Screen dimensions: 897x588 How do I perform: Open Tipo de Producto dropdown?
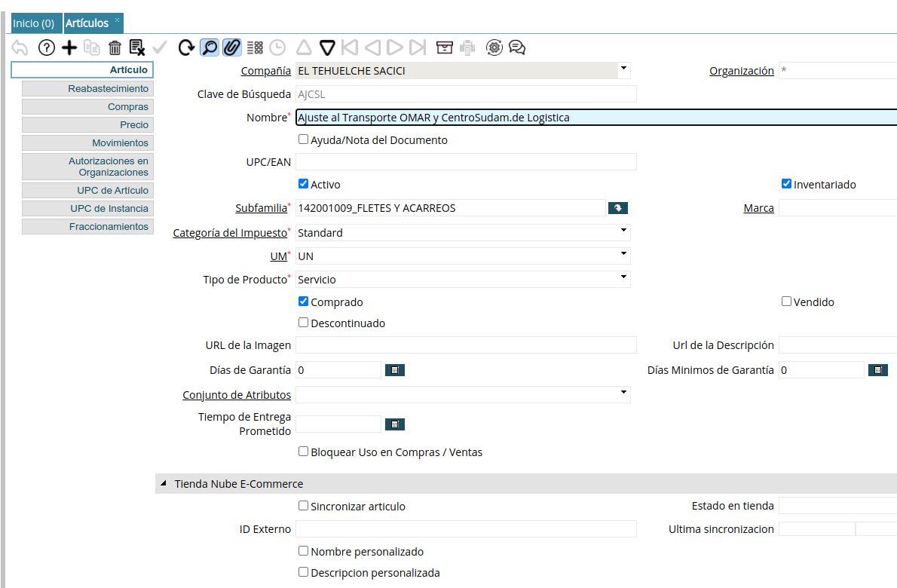[624, 278]
